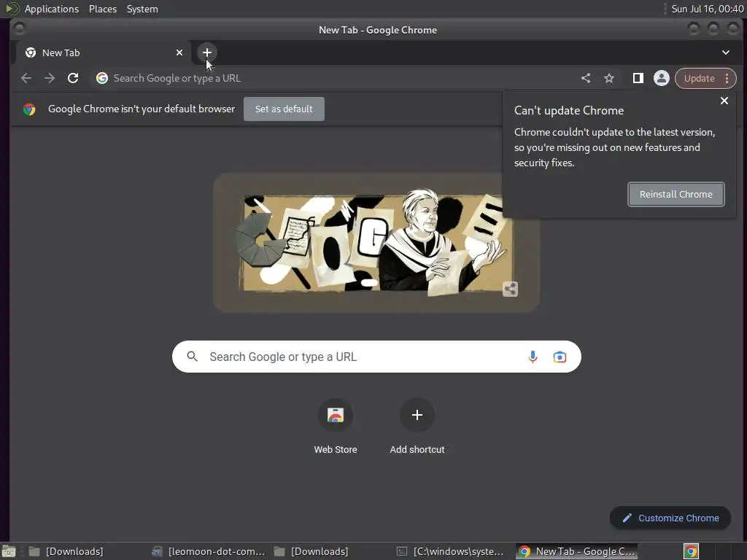Select New Tab - Google Chrome taskbar entry
747x560 pixels.
(577, 551)
